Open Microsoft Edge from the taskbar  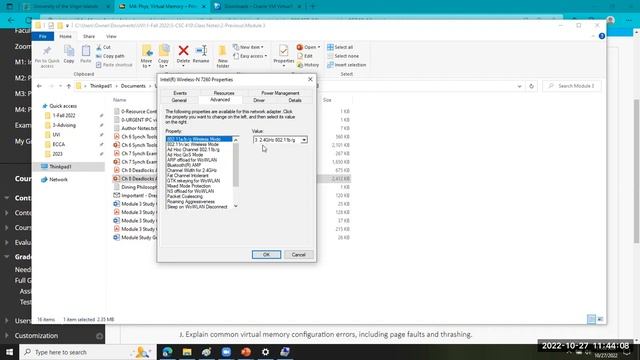pos(167,352)
